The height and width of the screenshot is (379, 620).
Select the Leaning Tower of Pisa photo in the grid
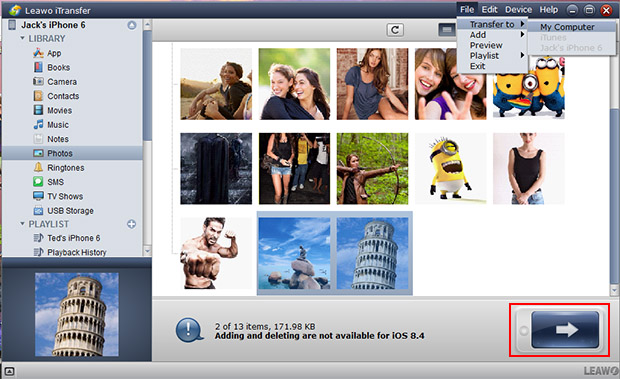[372, 253]
